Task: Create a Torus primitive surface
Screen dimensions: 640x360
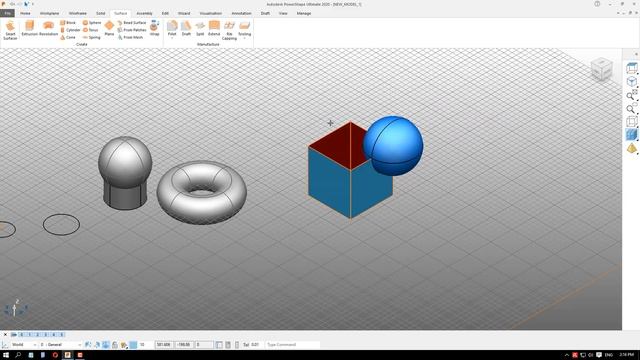Action: pos(91,30)
